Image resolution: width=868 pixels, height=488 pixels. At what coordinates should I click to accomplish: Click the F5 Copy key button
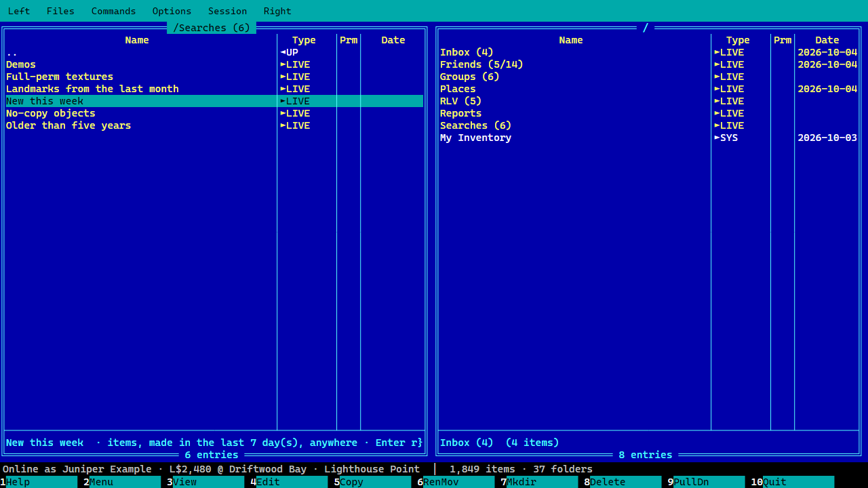click(372, 482)
